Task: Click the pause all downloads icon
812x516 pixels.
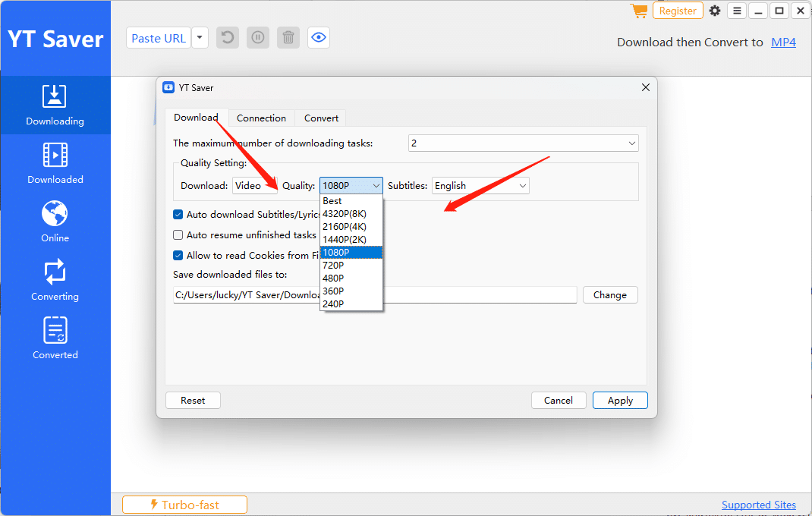Action: pos(258,38)
